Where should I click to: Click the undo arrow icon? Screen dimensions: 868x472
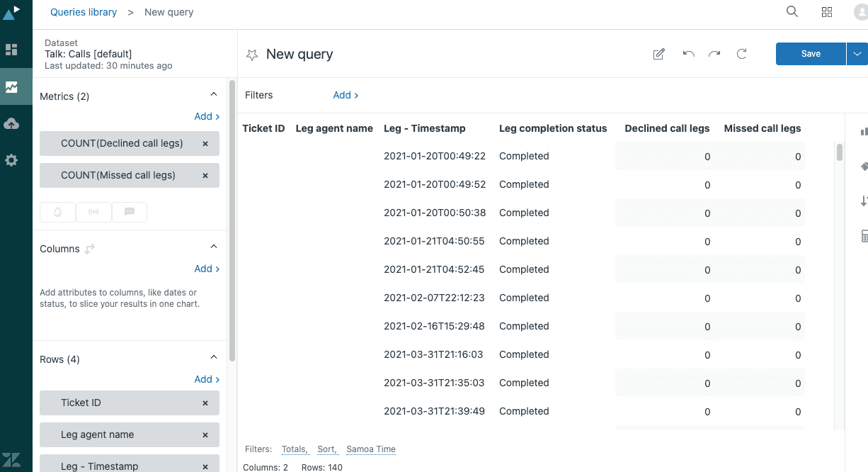tap(687, 53)
